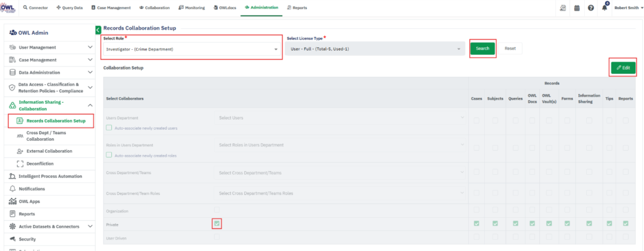Collapse sidebar with green arrow icon
Image resolution: width=644 pixels, height=251 pixels.
(98, 30)
